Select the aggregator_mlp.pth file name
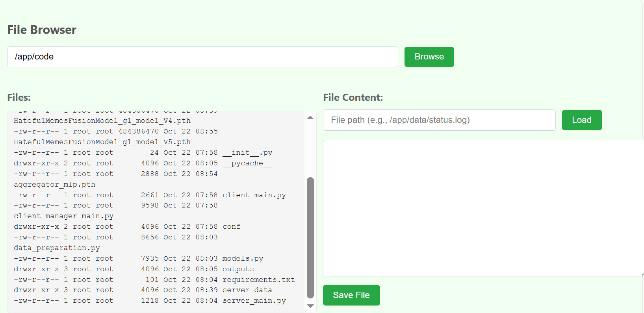644x313 pixels. pos(54,184)
